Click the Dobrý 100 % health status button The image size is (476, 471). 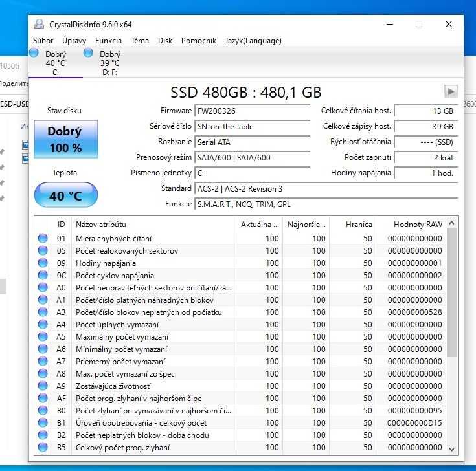pos(66,139)
